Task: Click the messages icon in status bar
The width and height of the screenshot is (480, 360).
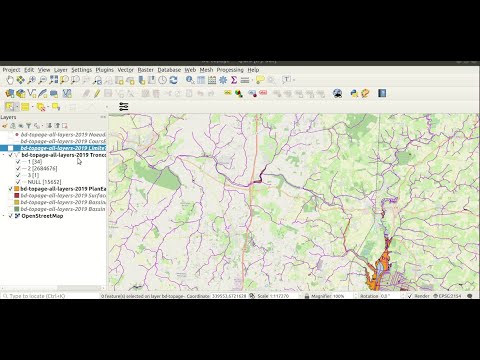Action: coord(470,296)
